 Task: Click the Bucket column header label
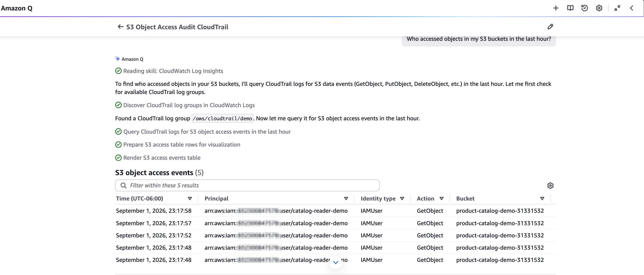(465, 199)
